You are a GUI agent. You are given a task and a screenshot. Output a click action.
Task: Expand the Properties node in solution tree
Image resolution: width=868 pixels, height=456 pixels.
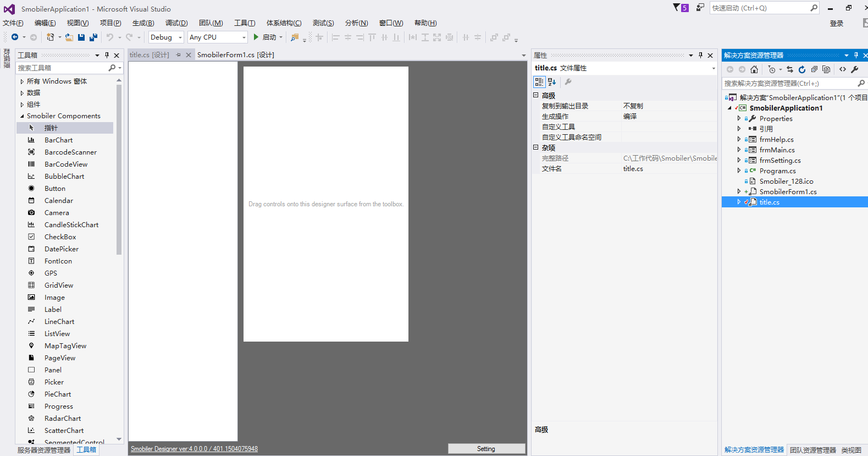739,118
